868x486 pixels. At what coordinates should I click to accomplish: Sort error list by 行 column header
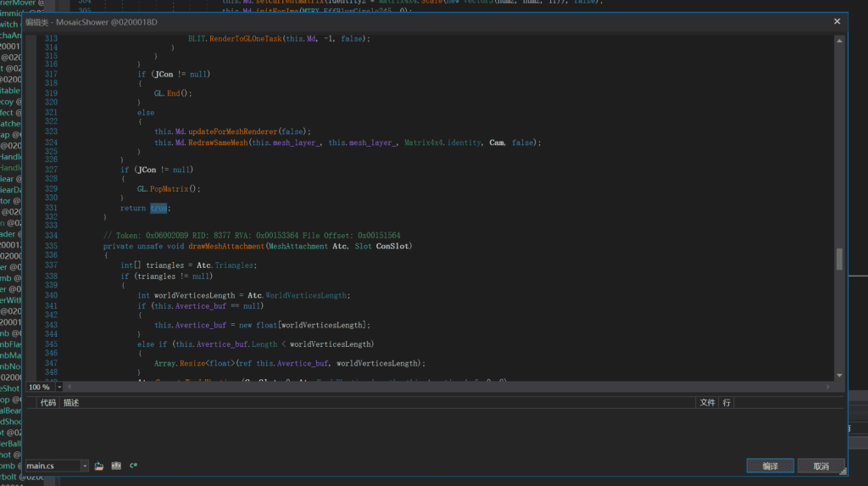[x=726, y=403]
